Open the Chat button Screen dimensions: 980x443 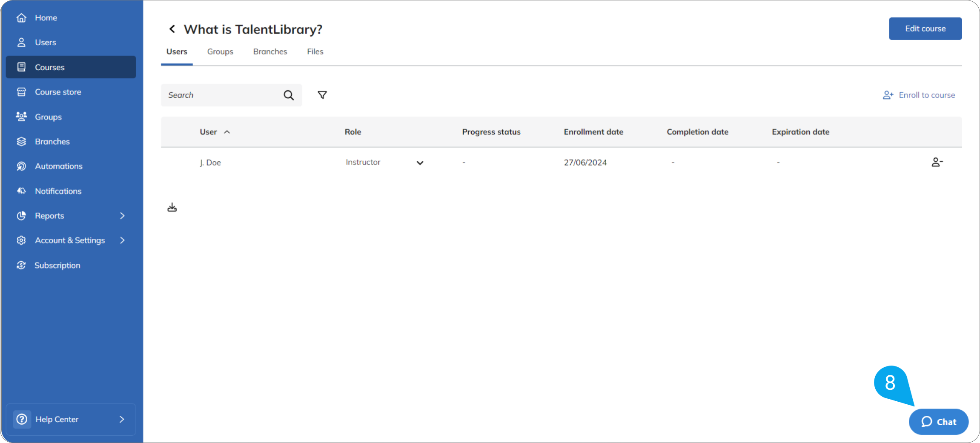(939, 422)
